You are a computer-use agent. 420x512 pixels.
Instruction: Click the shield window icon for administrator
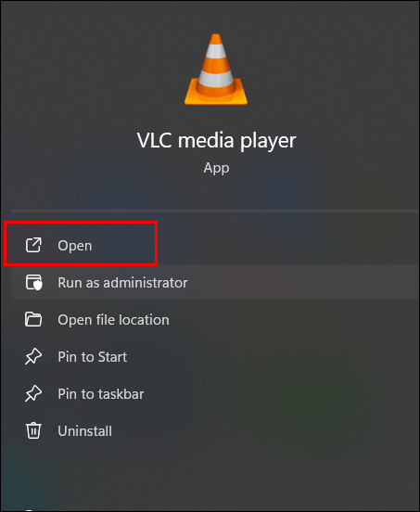33,283
